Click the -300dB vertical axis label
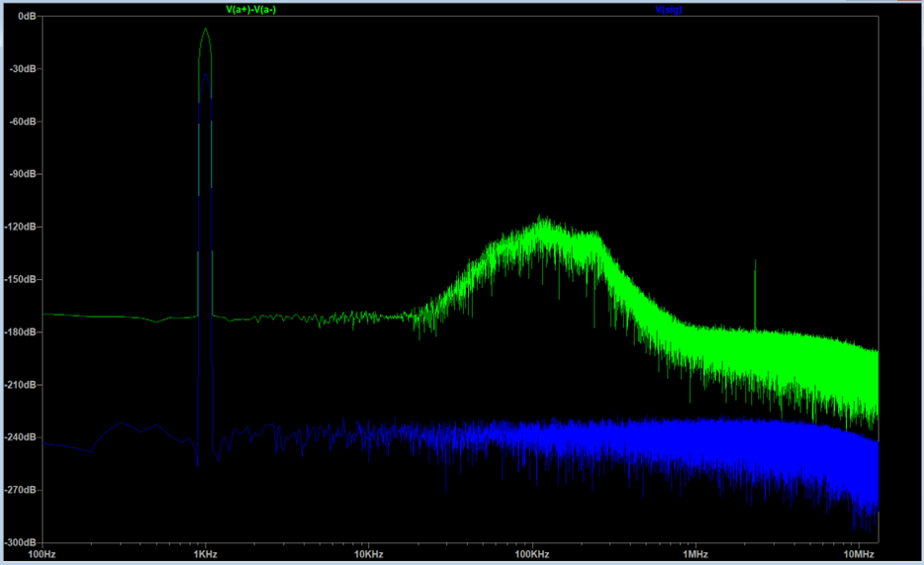Image resolution: width=924 pixels, height=565 pixels. pos(21,542)
